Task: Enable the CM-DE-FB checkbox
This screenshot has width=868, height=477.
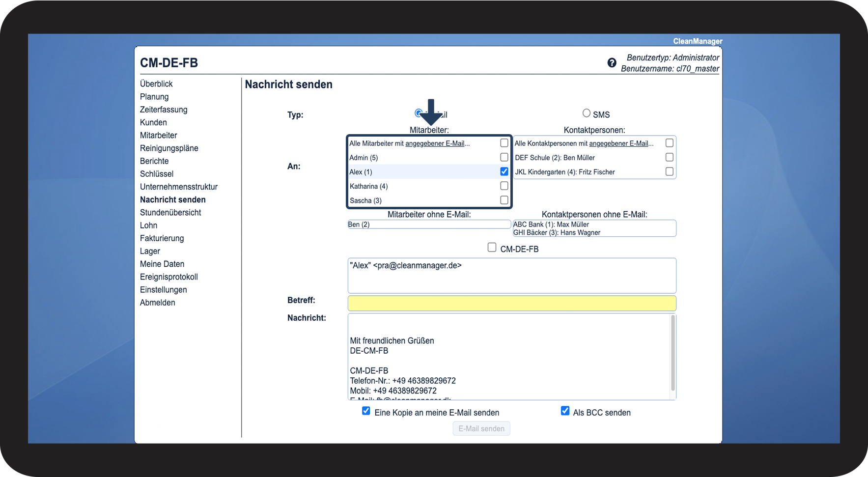Action: coord(492,248)
